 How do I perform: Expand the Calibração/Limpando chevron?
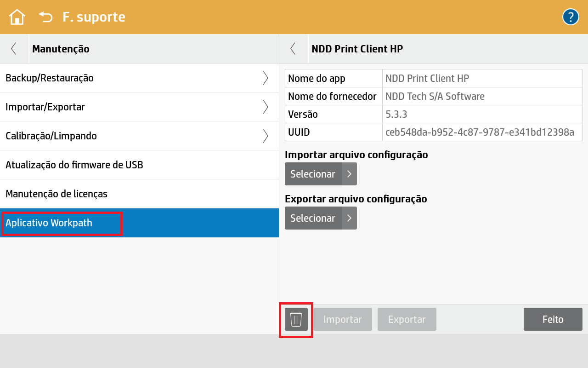click(x=266, y=136)
